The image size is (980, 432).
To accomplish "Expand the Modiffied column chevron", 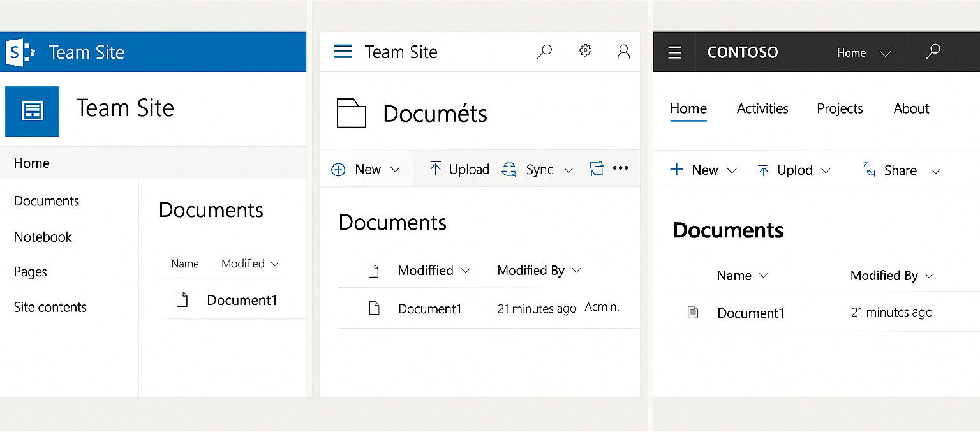I will pos(466,271).
